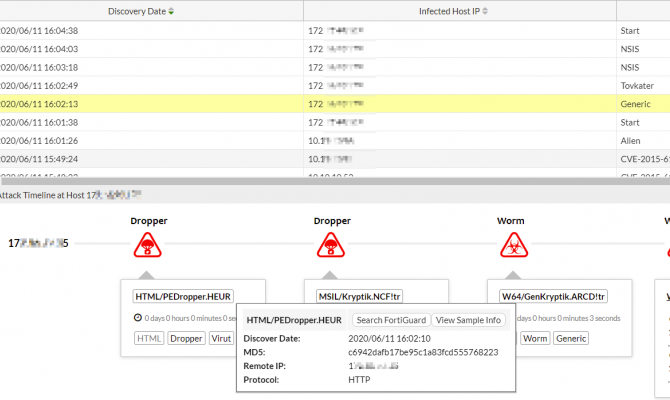
Task: Click the first Dropper parachute icon
Action: pyautogui.click(x=147, y=245)
